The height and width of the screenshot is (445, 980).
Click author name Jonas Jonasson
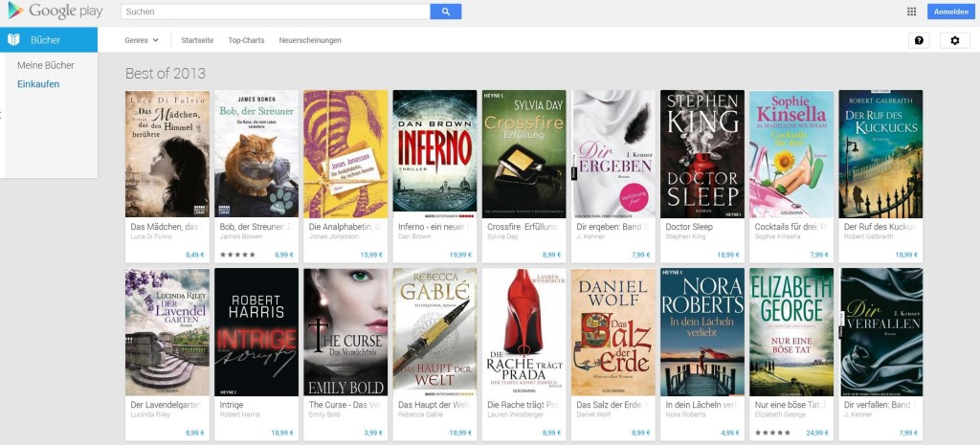coord(333,237)
